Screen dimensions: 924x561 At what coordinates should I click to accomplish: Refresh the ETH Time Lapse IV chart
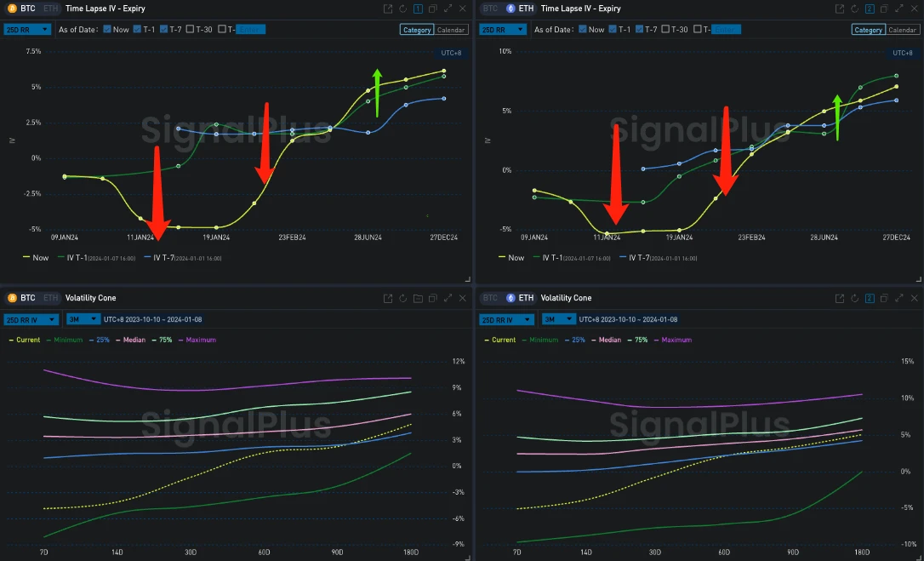[x=854, y=9]
